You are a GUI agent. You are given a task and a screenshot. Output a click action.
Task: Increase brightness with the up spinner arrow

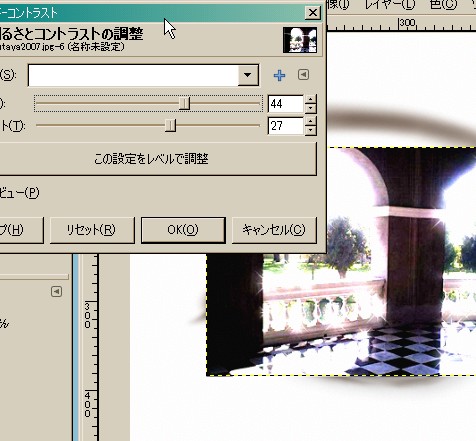(310, 99)
